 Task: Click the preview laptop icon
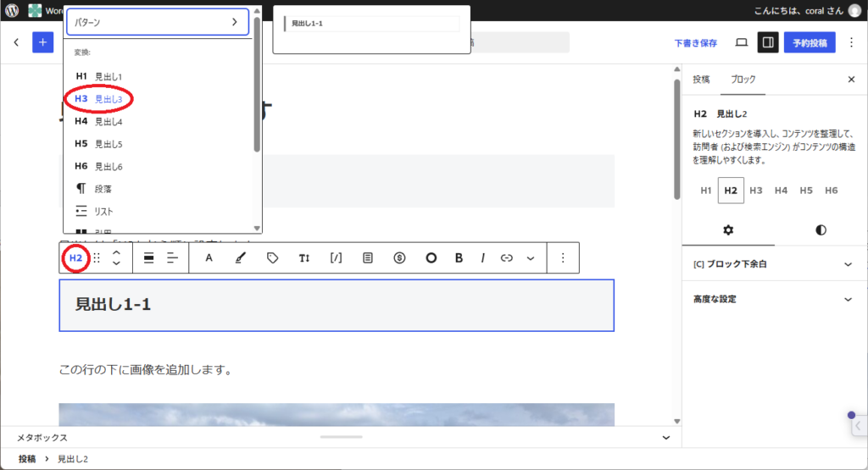741,42
